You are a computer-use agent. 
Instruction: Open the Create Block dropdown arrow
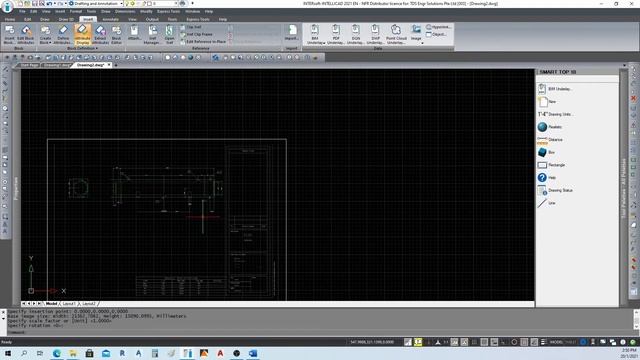(50, 42)
